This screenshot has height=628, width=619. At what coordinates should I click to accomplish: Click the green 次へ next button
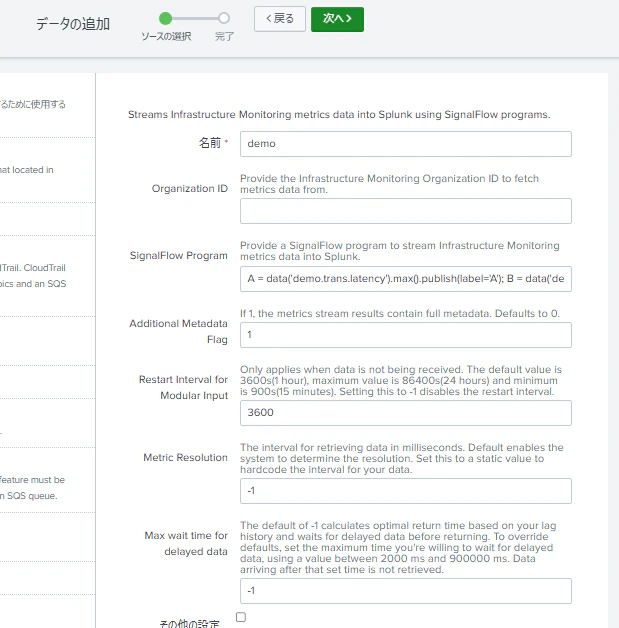[x=337, y=19]
